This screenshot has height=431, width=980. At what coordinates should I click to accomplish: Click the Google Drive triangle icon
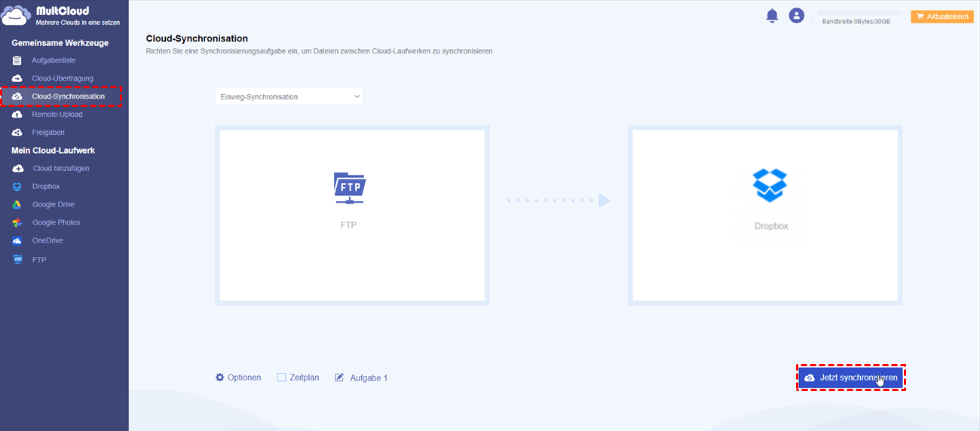point(17,205)
